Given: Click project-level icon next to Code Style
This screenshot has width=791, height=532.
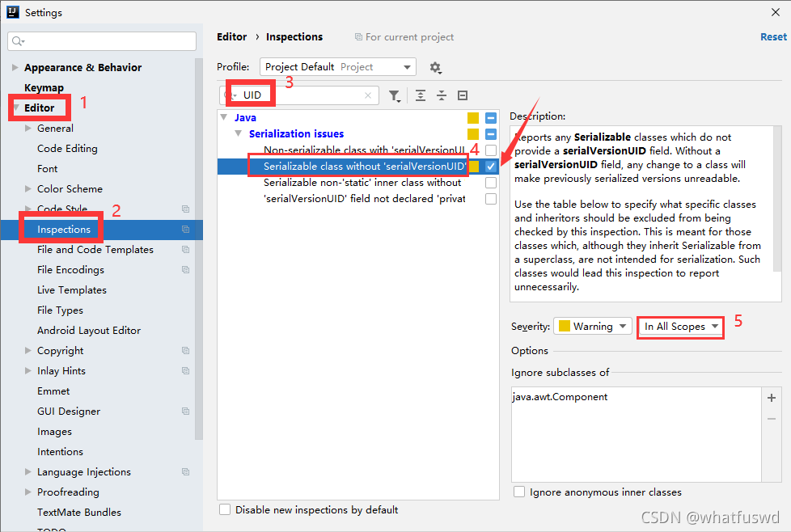Looking at the screenshot, I should [x=186, y=209].
